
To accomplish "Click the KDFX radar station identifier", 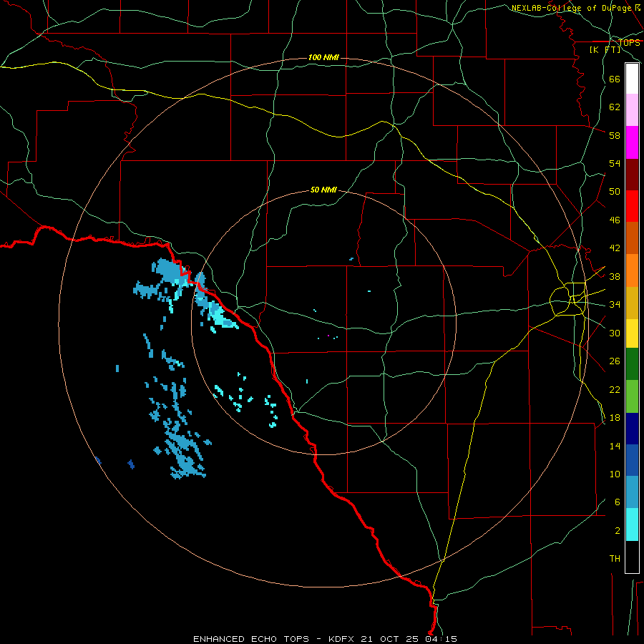I will (x=343, y=639).
